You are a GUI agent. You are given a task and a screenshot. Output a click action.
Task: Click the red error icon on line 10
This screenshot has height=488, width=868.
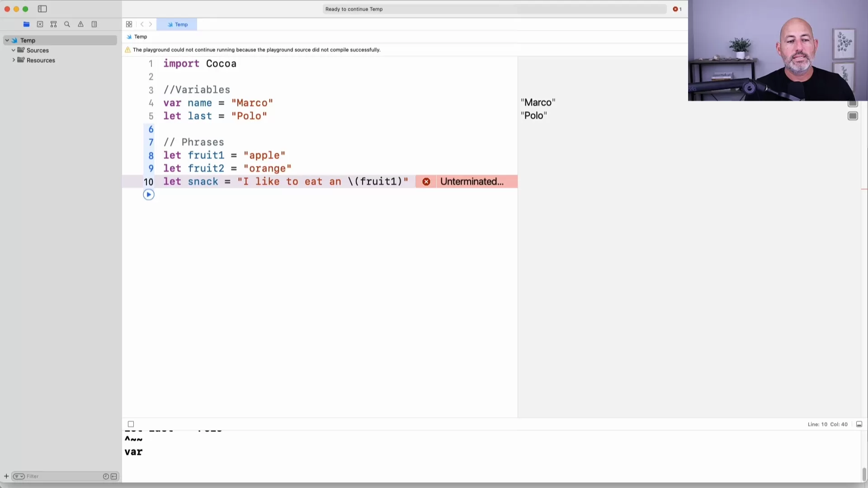[426, 182]
